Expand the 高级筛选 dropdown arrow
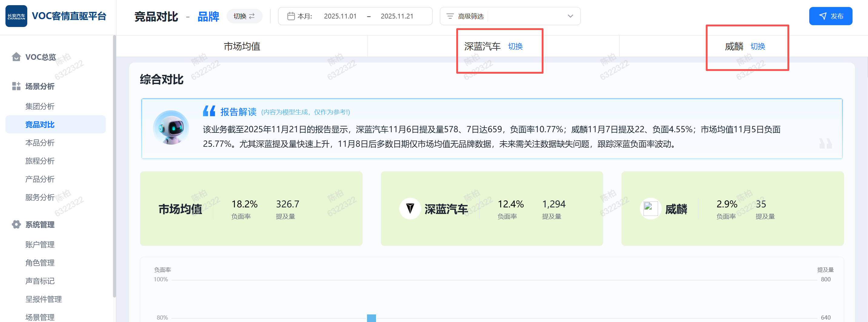Viewport: 868px width, 322px height. coord(570,16)
